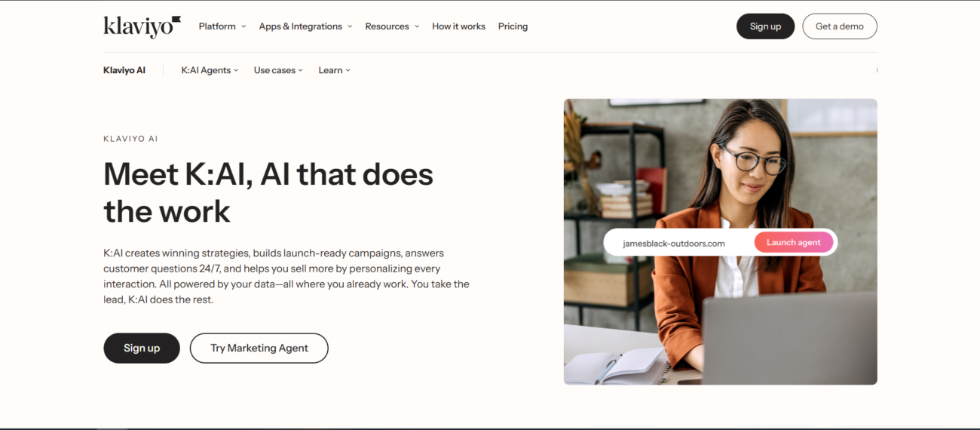980x430 pixels.
Task: Go to the Pricing page
Action: pos(513,26)
